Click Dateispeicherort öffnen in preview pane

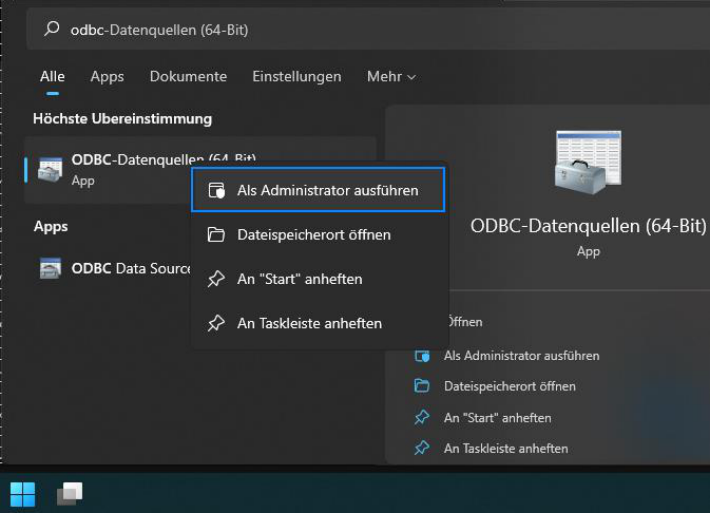tap(510, 386)
